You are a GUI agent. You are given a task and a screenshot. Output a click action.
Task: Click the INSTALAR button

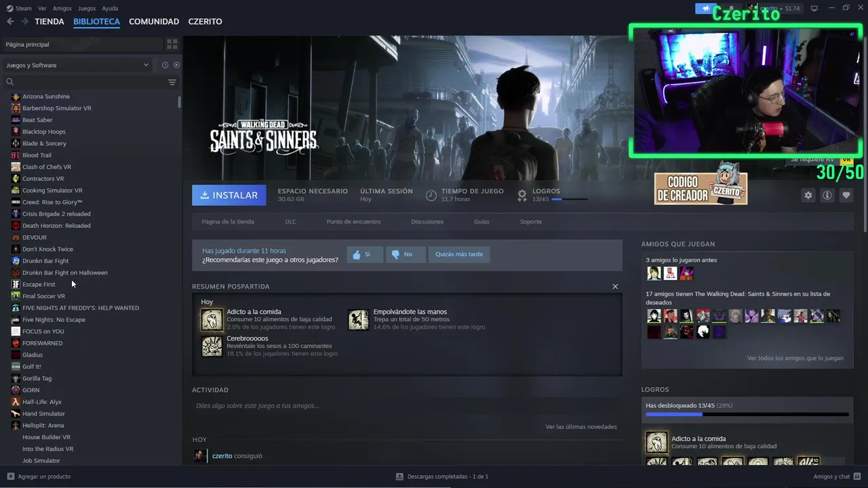click(x=229, y=195)
